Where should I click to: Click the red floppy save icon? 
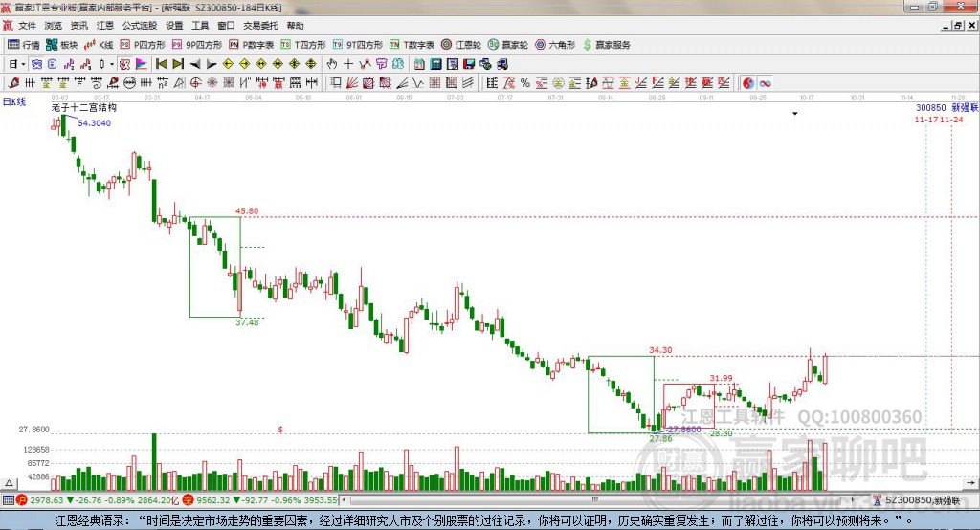(469, 64)
